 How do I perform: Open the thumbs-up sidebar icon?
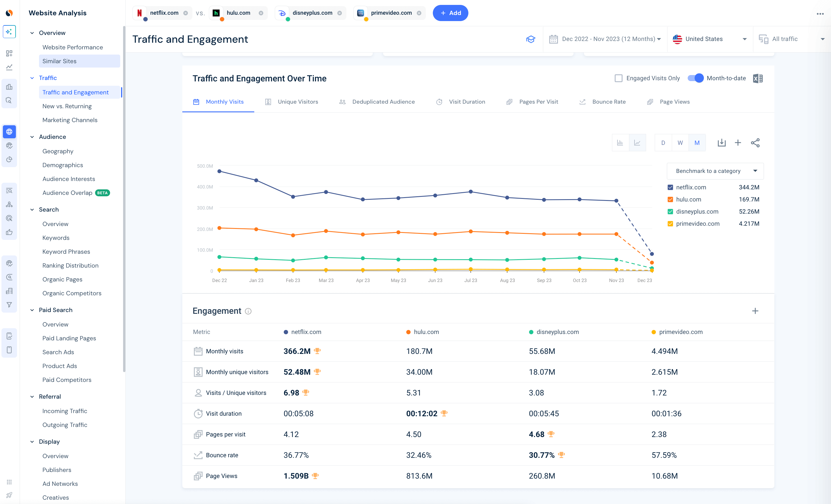point(9,232)
